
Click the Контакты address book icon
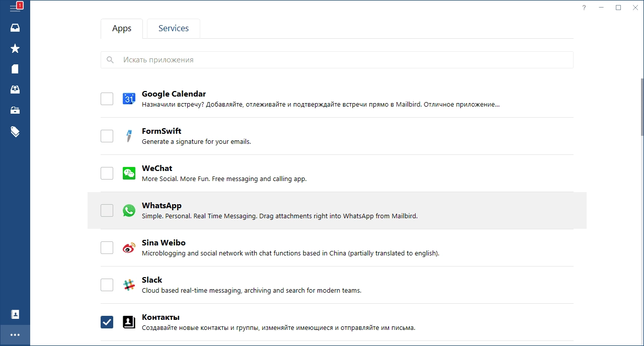(x=129, y=322)
